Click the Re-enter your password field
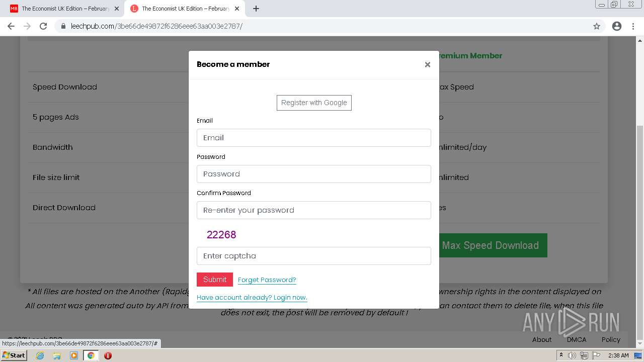 pos(314,210)
